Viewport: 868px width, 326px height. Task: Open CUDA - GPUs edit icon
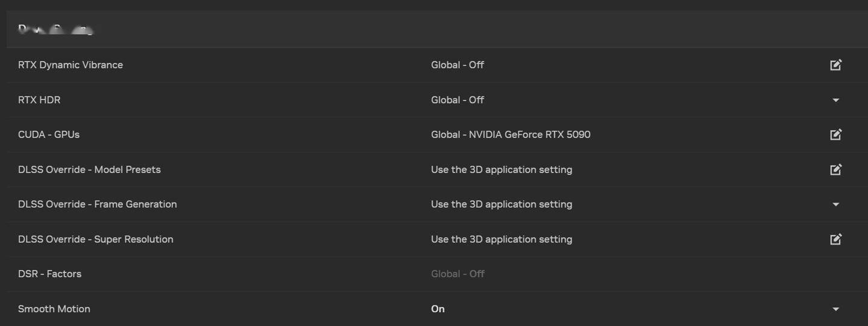(835, 134)
